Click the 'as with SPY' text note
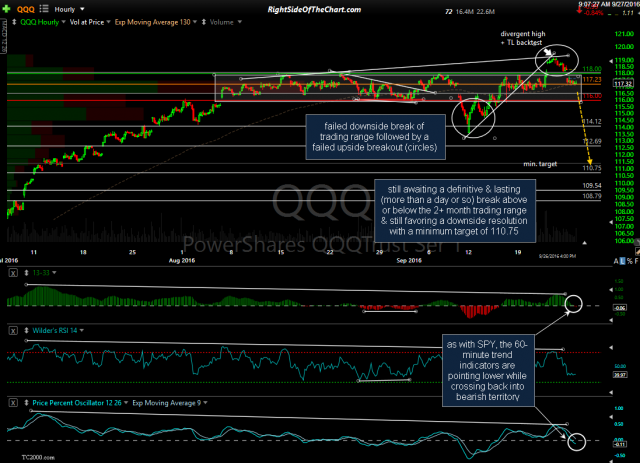This screenshot has height=463, width=640. [x=488, y=370]
